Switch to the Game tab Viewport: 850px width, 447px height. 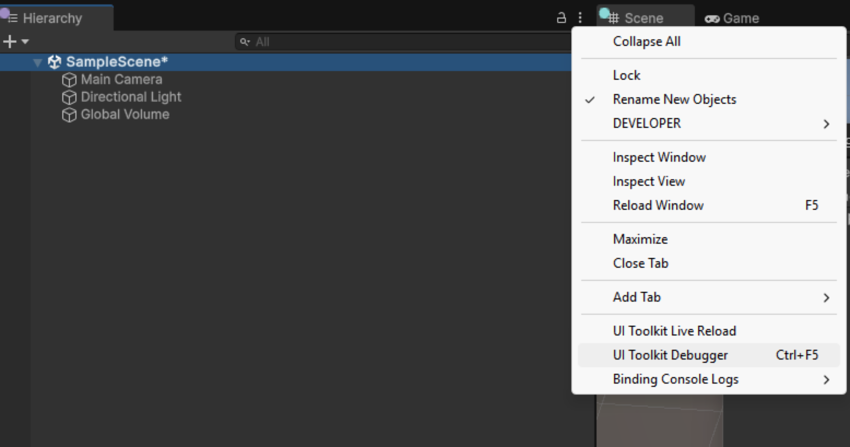coord(732,18)
